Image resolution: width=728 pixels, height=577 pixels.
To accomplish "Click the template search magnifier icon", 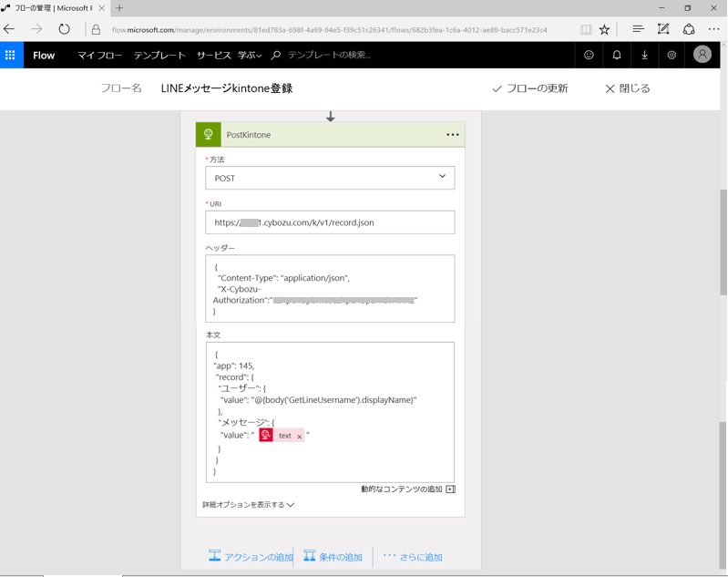I will coord(276,56).
